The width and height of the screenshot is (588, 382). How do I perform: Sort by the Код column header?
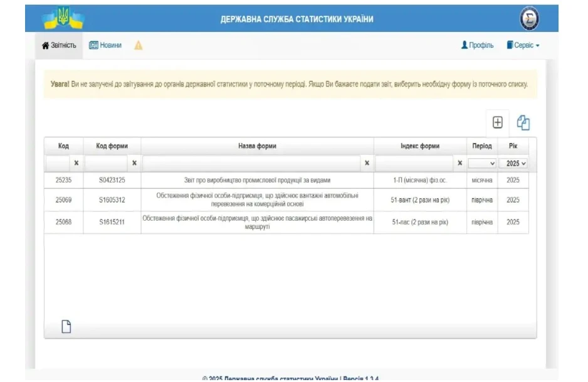tap(63, 146)
